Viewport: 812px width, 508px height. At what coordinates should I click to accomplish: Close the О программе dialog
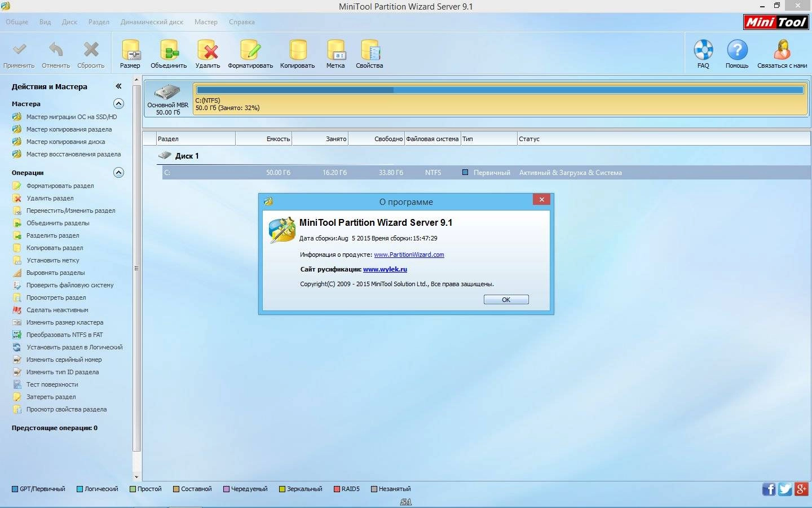(541, 199)
